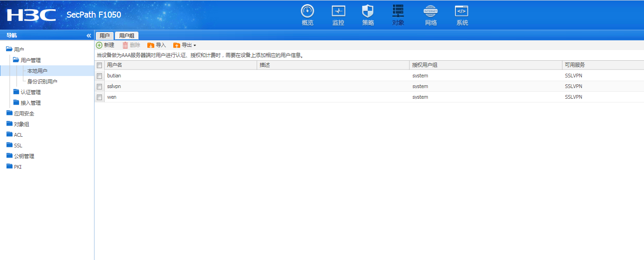
Task: Expand the 公钥管理 tree item
Action: click(x=24, y=156)
